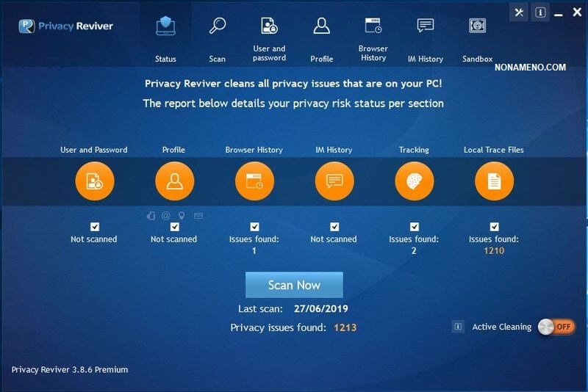This screenshot has width=588, height=392.
Task: Click 'Not scanned' under IM History
Action: coord(334,239)
